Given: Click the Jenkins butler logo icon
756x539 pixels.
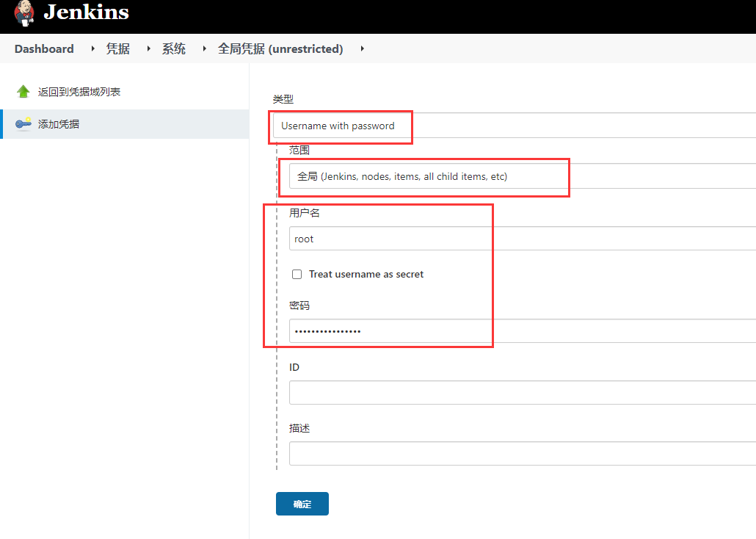Looking at the screenshot, I should pyautogui.click(x=23, y=12).
